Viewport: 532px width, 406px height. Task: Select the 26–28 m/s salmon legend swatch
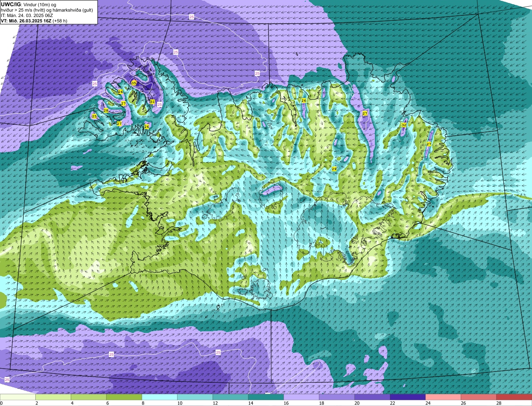pyautogui.click(x=479, y=397)
